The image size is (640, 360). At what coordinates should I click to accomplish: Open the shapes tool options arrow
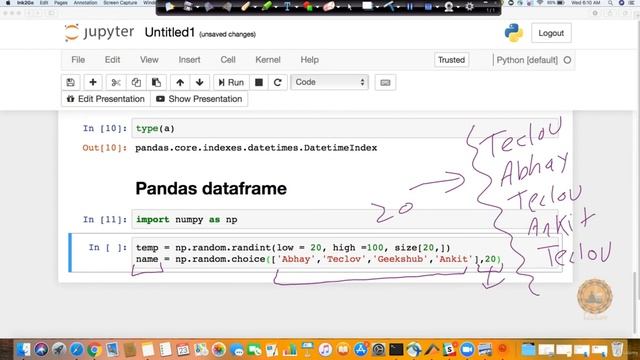[x=318, y=7]
